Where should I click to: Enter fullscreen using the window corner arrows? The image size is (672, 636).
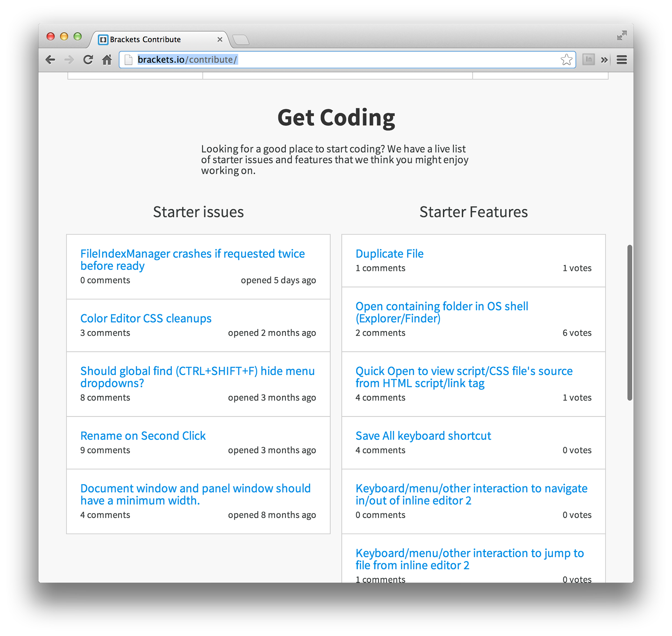622,35
